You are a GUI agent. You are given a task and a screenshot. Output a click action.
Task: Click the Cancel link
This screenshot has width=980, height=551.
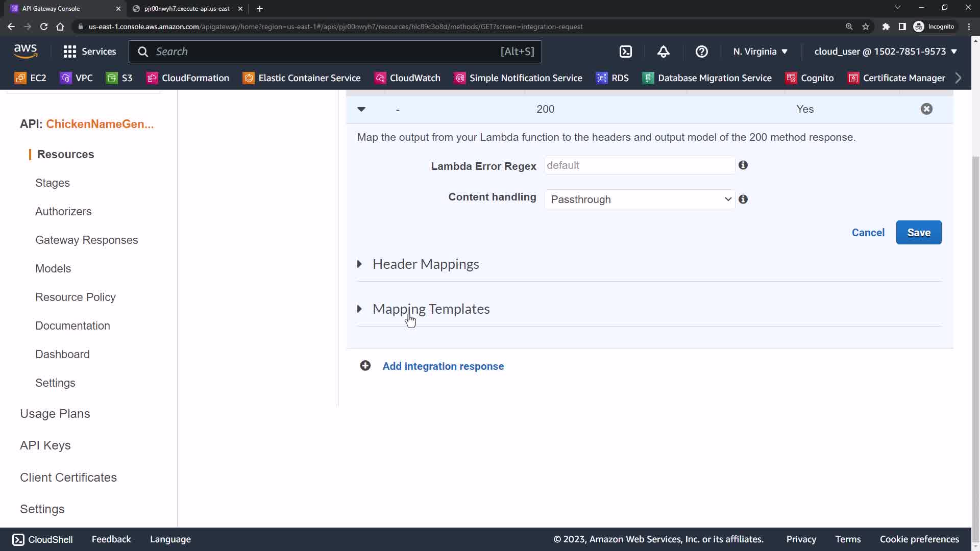pyautogui.click(x=868, y=233)
